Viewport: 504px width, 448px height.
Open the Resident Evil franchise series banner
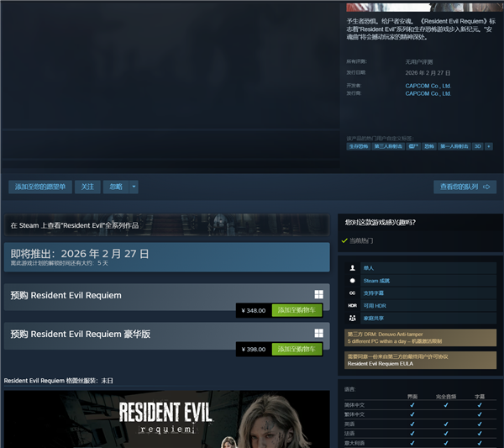(166, 225)
